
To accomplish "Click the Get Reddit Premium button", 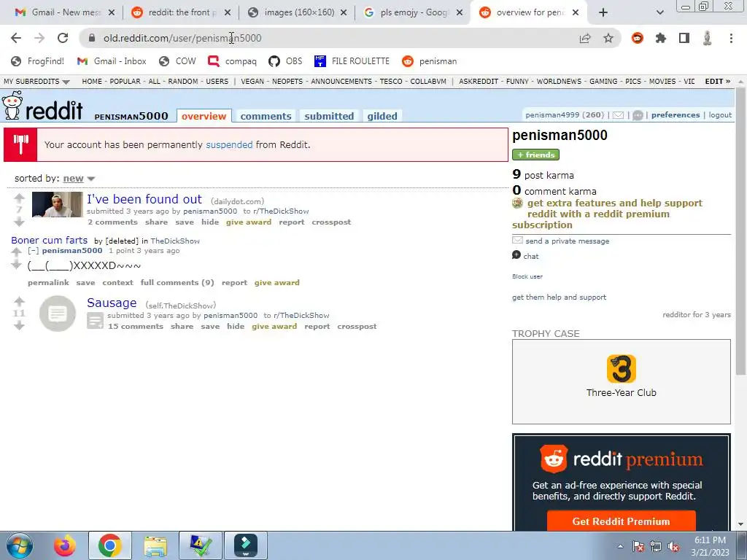I will coord(622,521).
